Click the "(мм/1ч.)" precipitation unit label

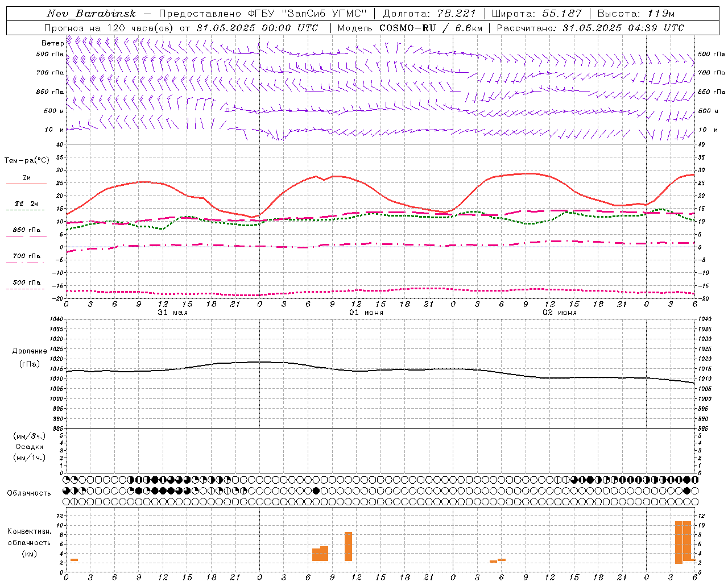(x=30, y=458)
